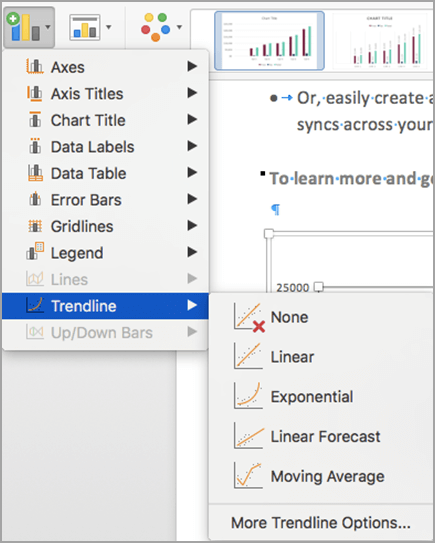Click the chart's top-left resize handle
Image resolution: width=435 pixels, height=543 pixels.
point(269,234)
